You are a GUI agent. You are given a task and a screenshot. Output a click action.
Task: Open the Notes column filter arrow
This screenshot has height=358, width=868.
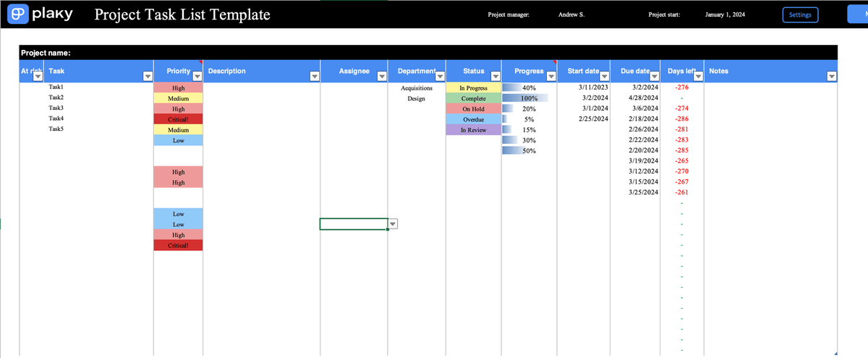tap(831, 76)
